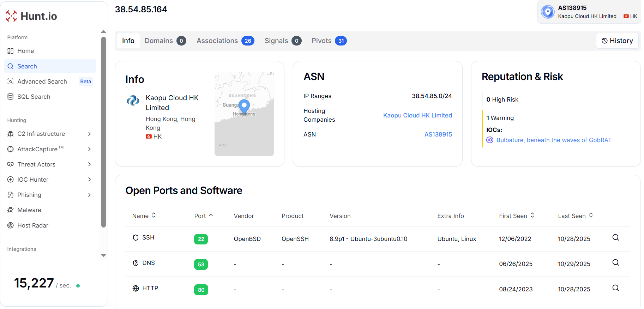Open the History button
The width and height of the screenshot is (644, 309).
[x=617, y=41]
